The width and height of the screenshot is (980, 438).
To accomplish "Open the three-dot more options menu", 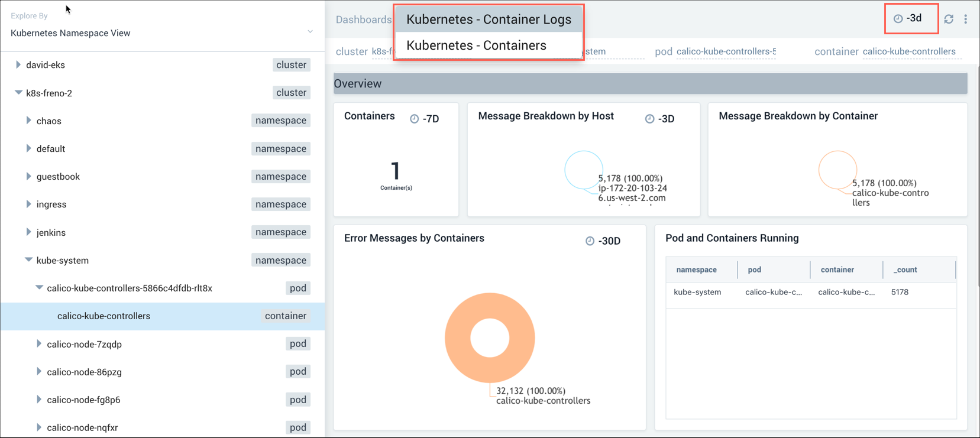I will 966,20.
